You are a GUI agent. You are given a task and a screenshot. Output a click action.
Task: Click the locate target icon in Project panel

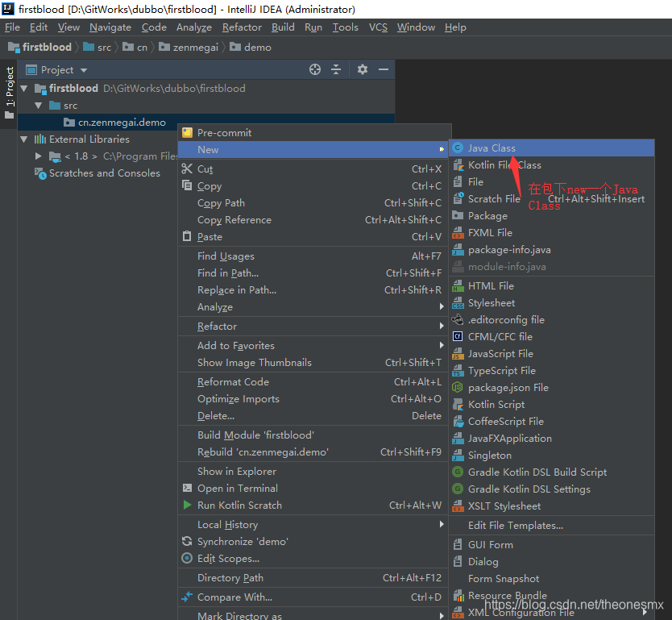click(315, 69)
